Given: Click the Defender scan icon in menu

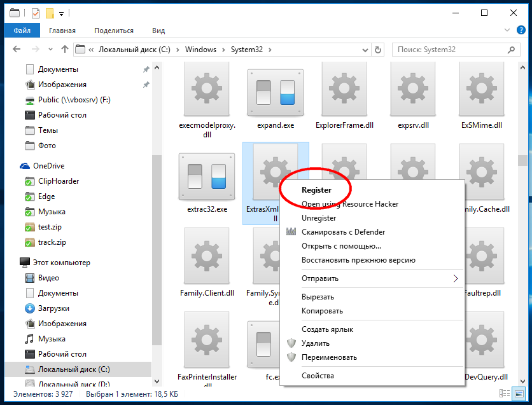Looking at the screenshot, I should pyautogui.click(x=292, y=232).
